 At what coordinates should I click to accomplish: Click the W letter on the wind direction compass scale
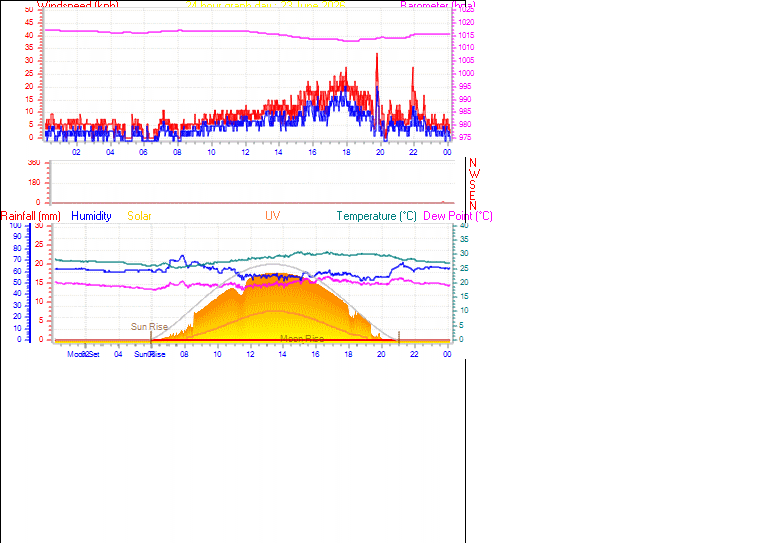click(x=474, y=174)
